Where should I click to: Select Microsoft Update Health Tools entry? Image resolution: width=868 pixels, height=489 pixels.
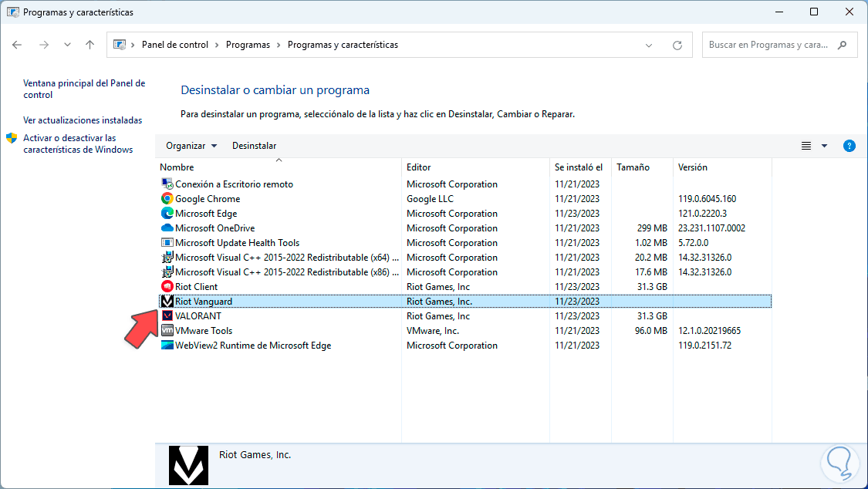pyautogui.click(x=237, y=243)
